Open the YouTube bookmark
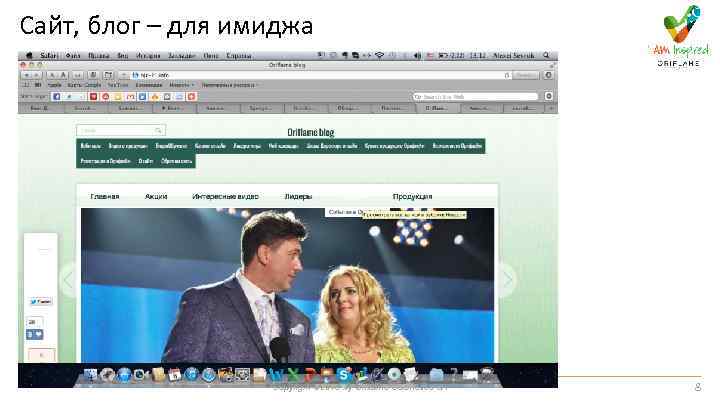This screenshot has width=720, height=405. tap(118, 85)
